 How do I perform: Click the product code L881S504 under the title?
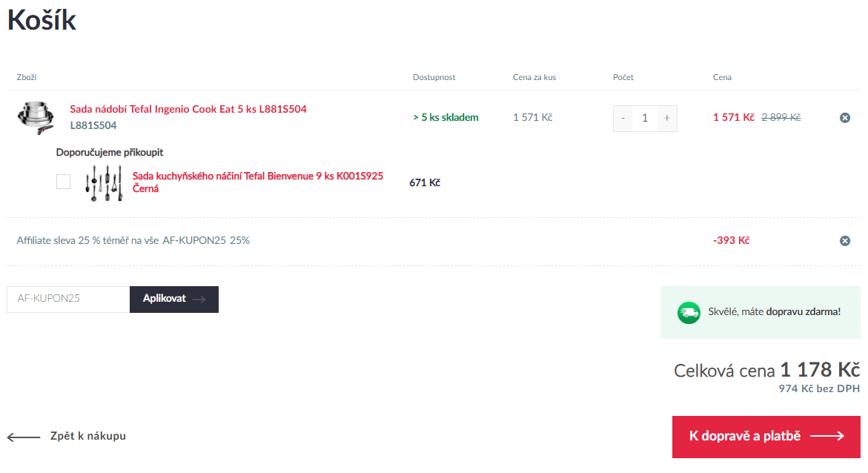pos(93,125)
